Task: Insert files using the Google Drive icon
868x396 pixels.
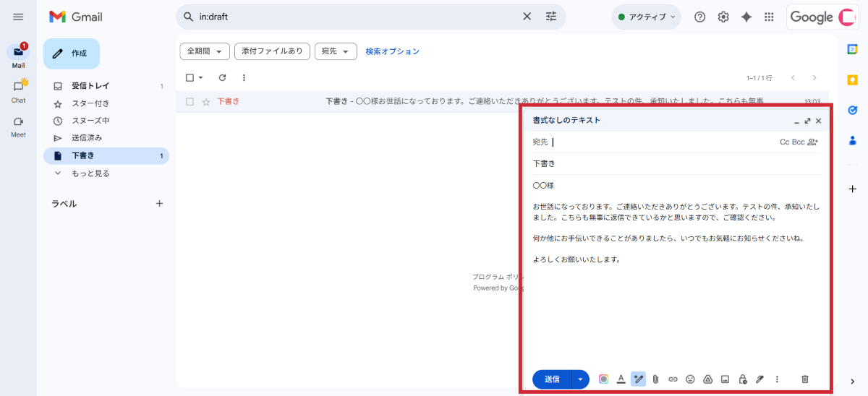Action: [707, 379]
